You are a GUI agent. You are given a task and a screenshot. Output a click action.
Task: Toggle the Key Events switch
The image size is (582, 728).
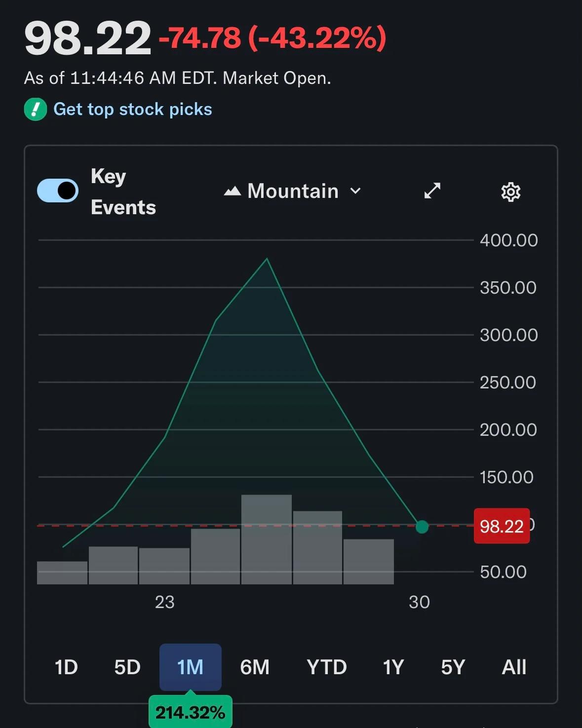click(x=58, y=191)
